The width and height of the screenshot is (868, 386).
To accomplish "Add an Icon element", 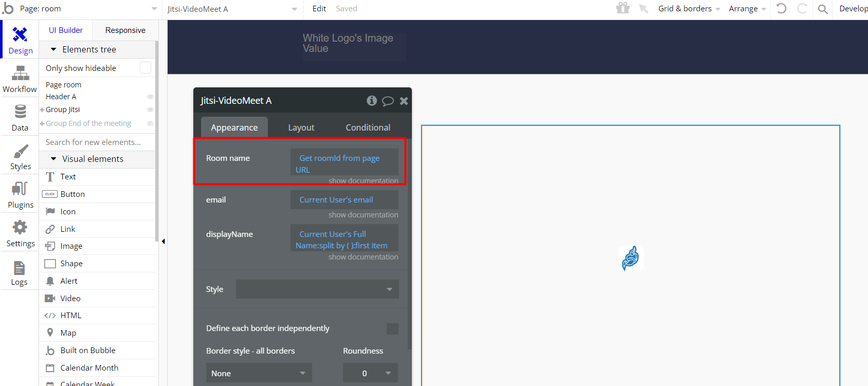I will pyautogui.click(x=98, y=211).
